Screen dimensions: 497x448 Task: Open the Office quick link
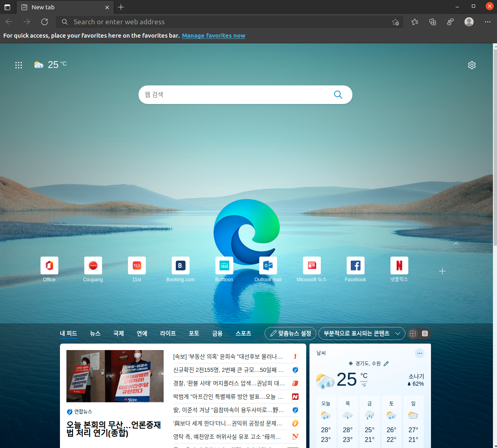point(49,270)
